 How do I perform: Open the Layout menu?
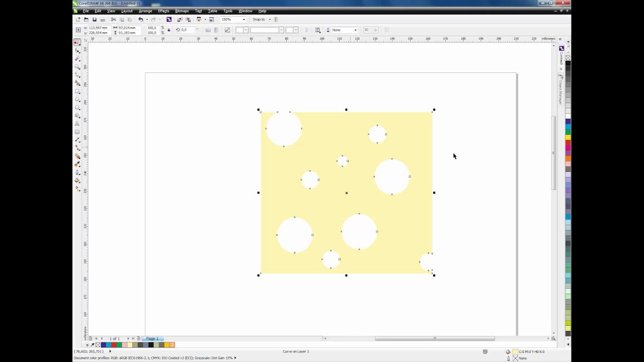pyautogui.click(x=127, y=11)
